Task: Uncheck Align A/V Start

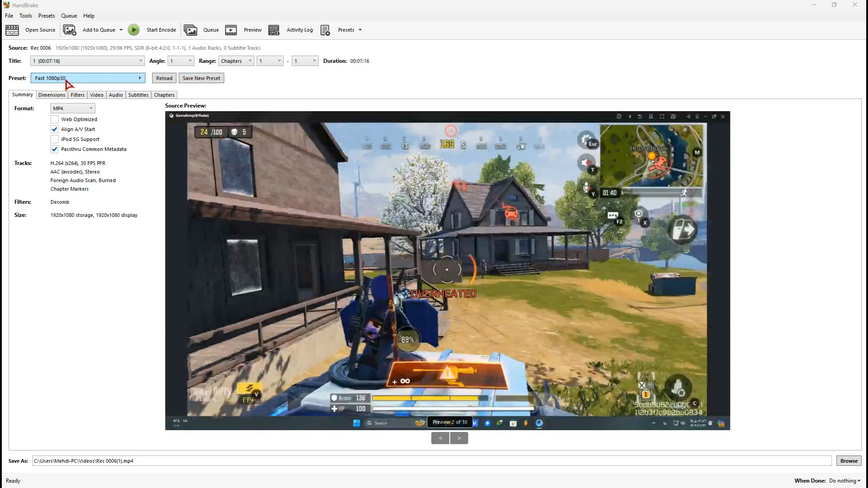Action: [x=55, y=129]
